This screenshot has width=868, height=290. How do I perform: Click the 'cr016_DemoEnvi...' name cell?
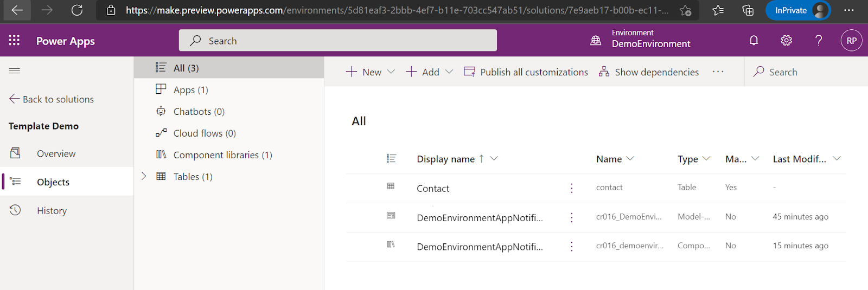(629, 216)
